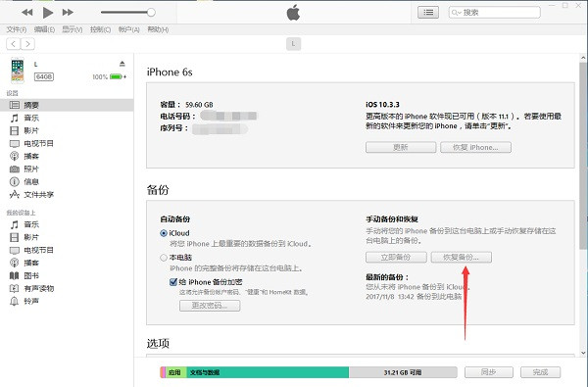This screenshot has height=387, width=588.
Task: Click the volume slider knob
Action: coord(151,13)
